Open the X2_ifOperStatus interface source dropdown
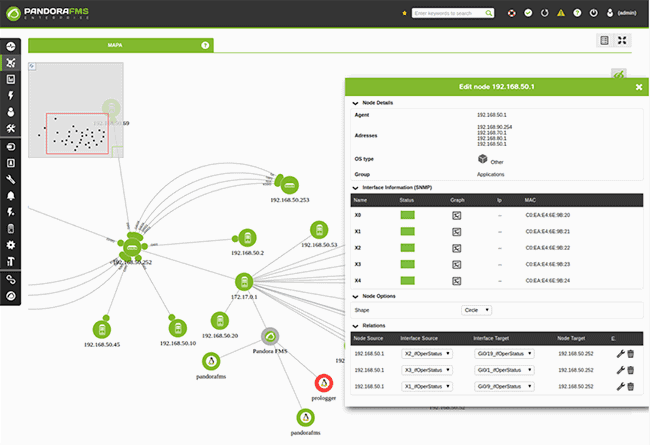 pyautogui.click(x=427, y=354)
